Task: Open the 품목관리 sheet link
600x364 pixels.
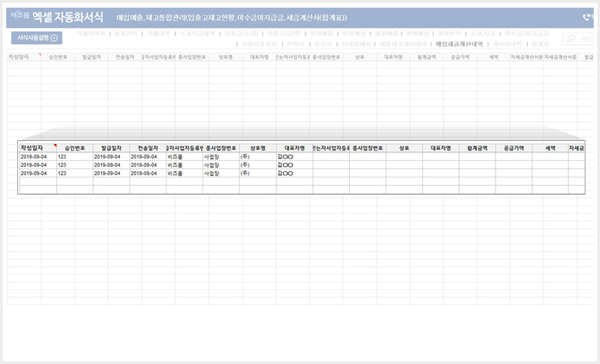Action: point(126,34)
